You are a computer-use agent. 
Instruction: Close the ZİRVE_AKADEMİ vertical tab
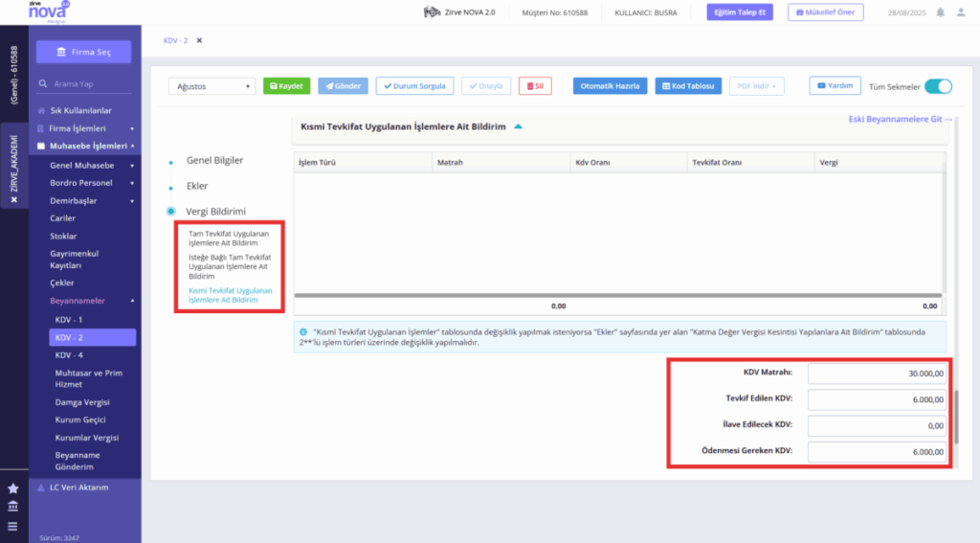[x=13, y=199]
